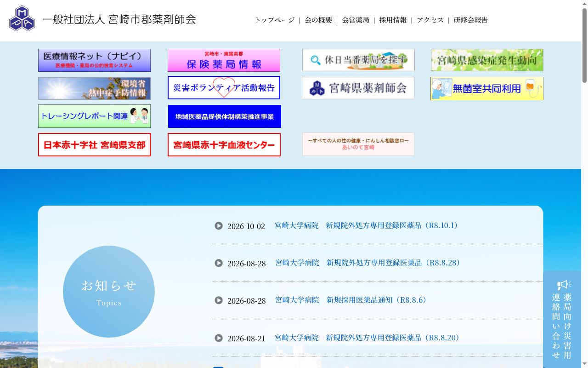The height and width of the screenshot is (368, 588).
Task: Open the 新規院外処方専用登録医薬品（R8.8.28） notice
Action: click(x=367, y=263)
